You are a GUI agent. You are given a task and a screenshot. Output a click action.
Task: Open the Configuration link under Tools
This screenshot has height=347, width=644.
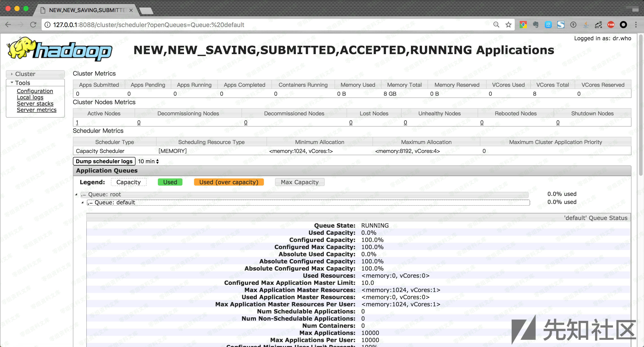35,91
